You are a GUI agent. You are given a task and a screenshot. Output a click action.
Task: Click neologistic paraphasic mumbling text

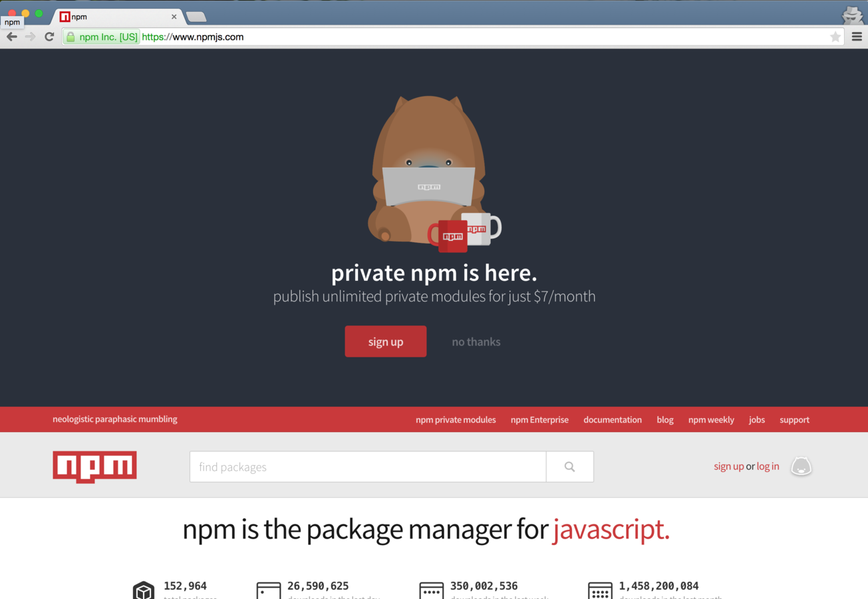115,419
